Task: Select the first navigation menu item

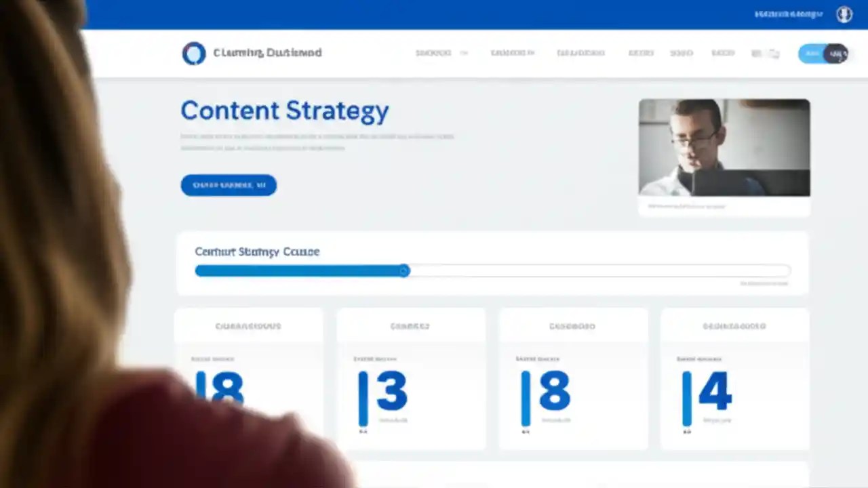Action: coord(433,53)
